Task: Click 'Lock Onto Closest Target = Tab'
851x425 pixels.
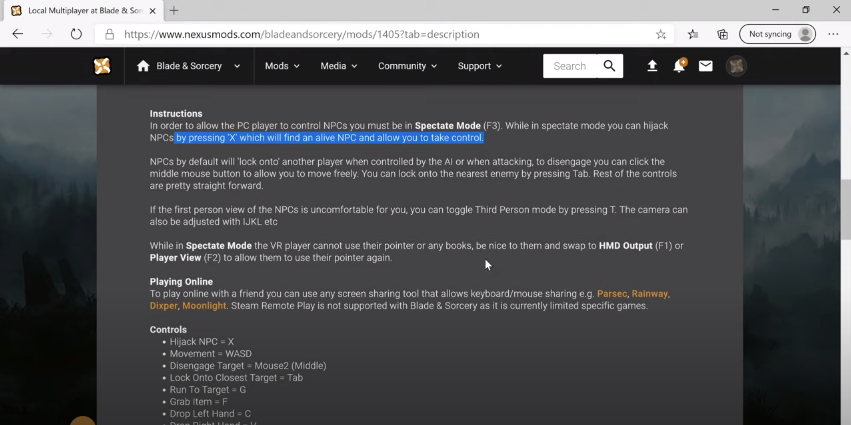Action: (236, 377)
